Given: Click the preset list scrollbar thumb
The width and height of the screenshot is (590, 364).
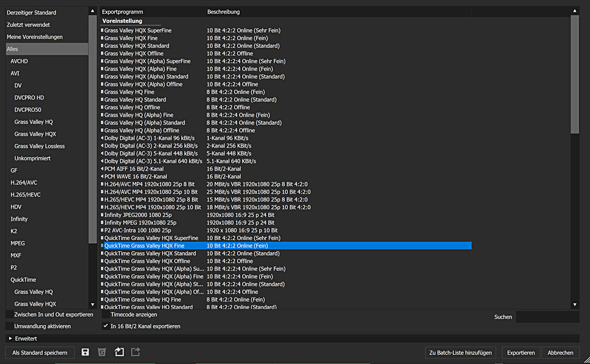Looking at the screenshot, I should click(x=575, y=75).
